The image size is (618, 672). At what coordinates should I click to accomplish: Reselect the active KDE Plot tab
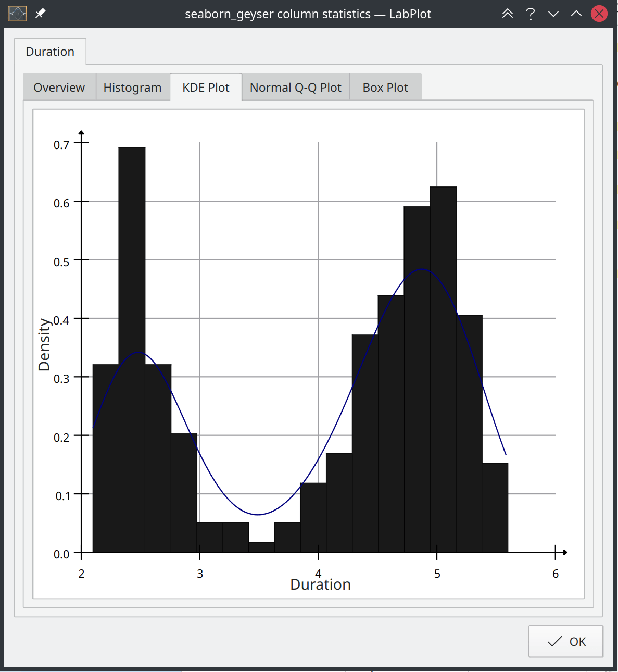point(206,87)
